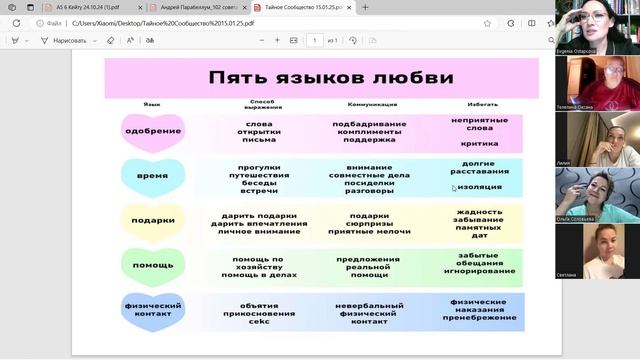Reload the current page
This screenshot has height=360, width=640.
16,23
